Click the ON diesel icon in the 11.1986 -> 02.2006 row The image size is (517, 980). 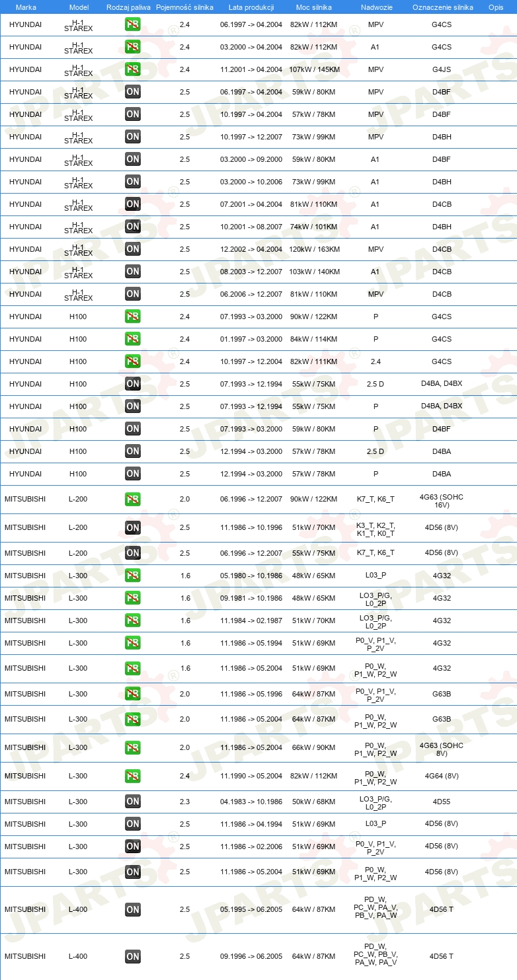133,847
